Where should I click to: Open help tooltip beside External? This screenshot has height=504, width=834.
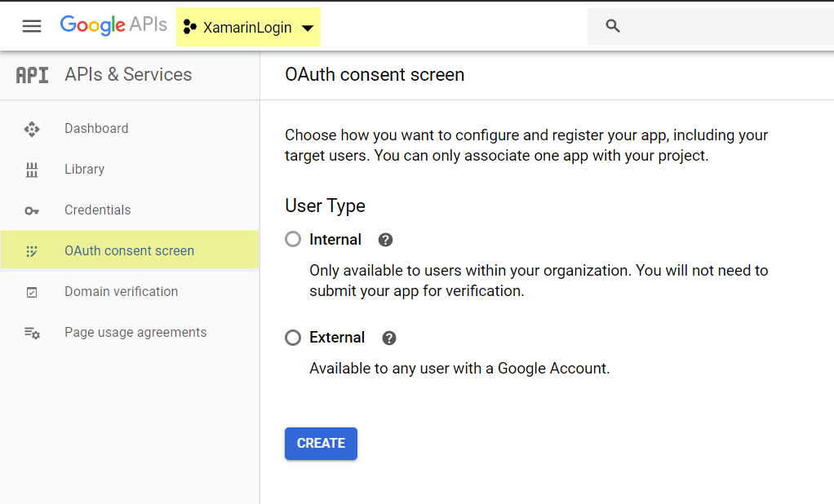coord(389,338)
